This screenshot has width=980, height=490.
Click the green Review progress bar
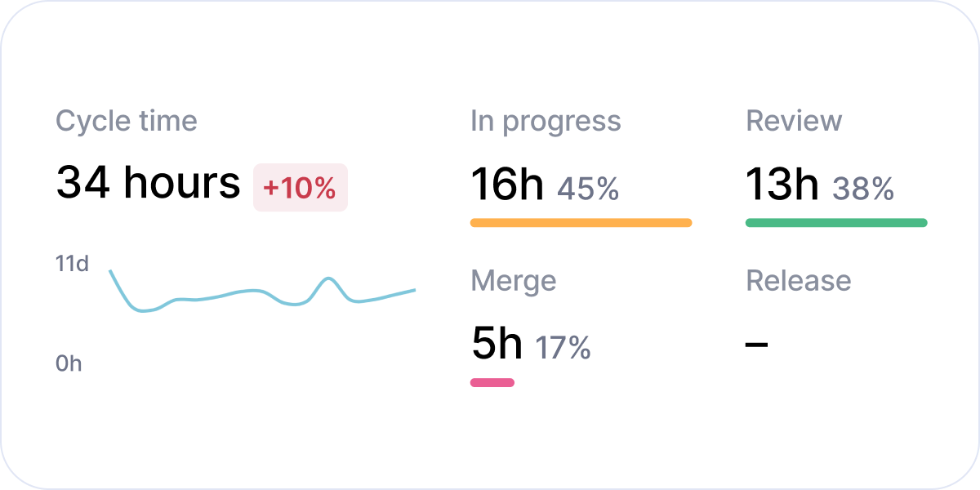pyautogui.click(x=836, y=222)
